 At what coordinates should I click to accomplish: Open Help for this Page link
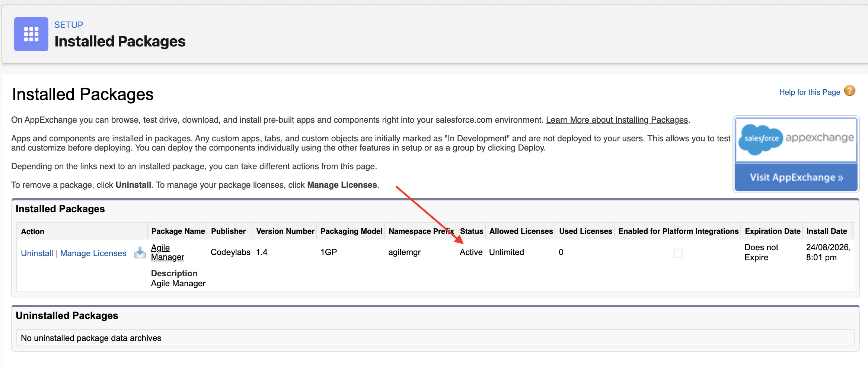(x=810, y=92)
